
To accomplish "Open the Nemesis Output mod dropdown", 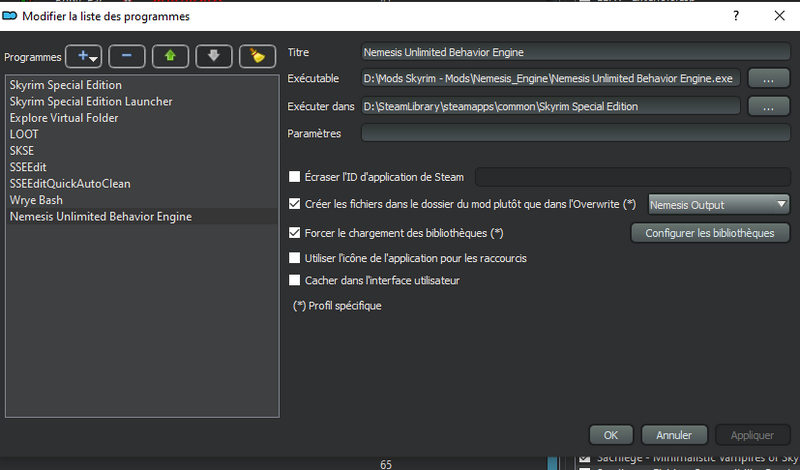I will [x=719, y=205].
